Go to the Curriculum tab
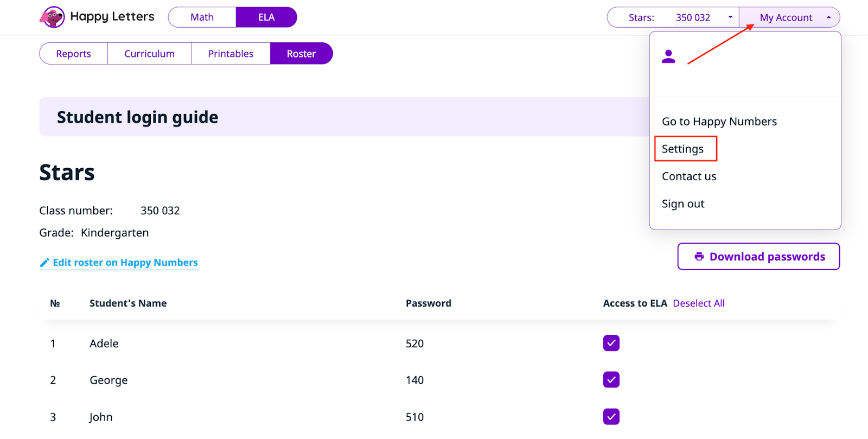 pyautogui.click(x=149, y=54)
